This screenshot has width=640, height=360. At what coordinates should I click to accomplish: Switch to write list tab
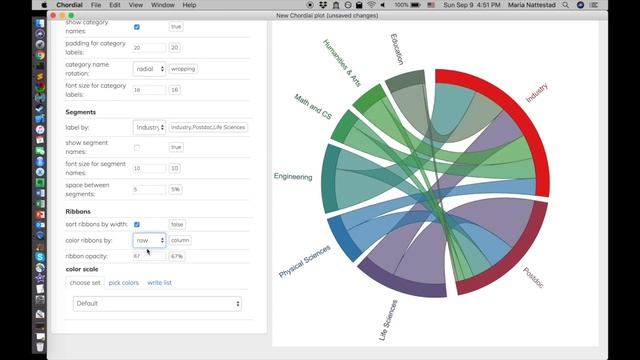[x=159, y=282]
